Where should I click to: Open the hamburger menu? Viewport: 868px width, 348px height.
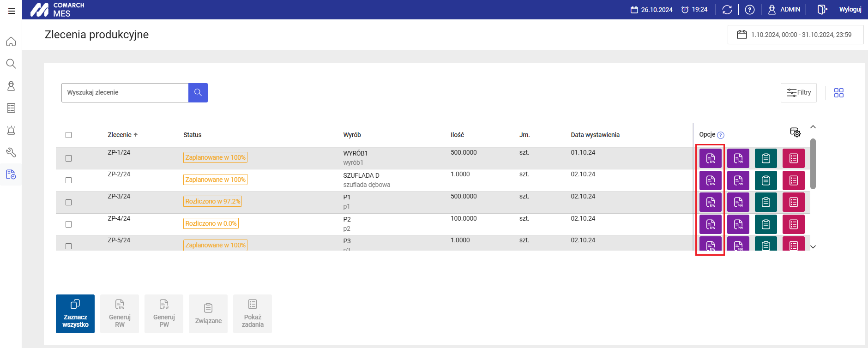pyautogui.click(x=12, y=11)
